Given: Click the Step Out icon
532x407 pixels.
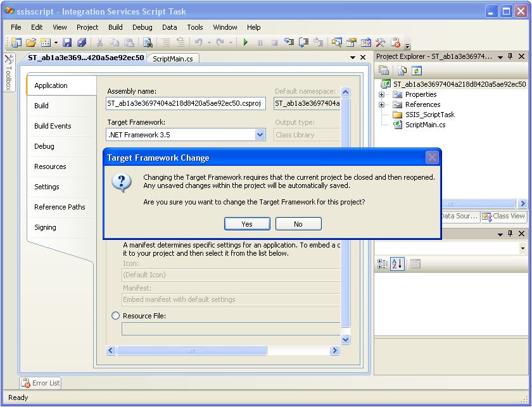Looking at the screenshot, I should pyautogui.click(x=318, y=42).
